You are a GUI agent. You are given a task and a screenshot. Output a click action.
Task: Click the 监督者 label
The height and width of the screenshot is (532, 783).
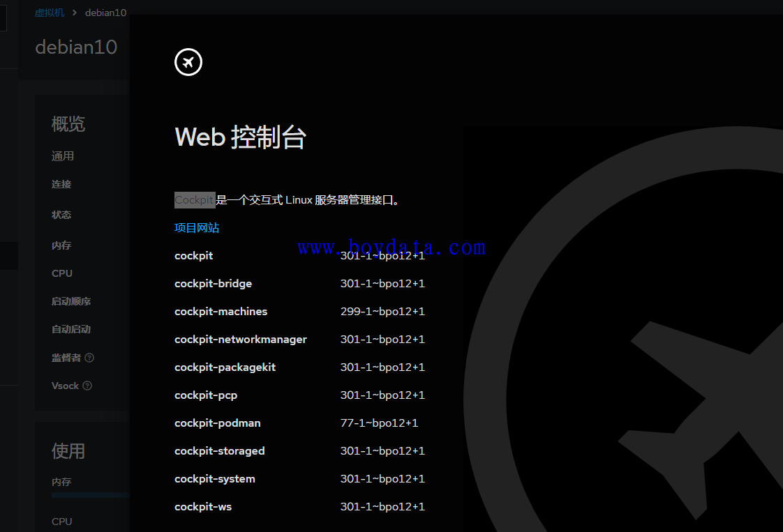coord(66,357)
